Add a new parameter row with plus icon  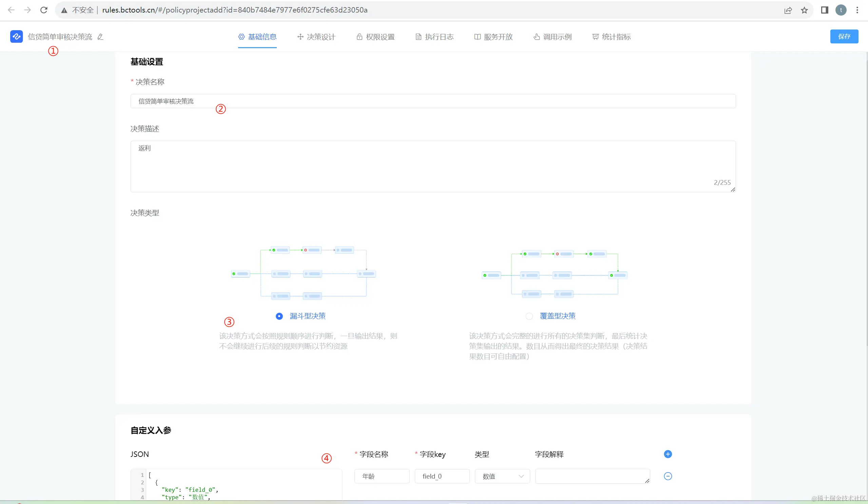[x=668, y=454]
